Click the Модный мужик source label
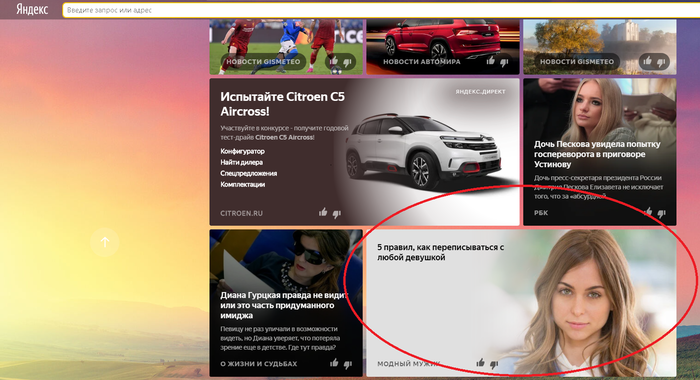Image resolution: width=700 pixels, height=380 pixels. (408, 364)
